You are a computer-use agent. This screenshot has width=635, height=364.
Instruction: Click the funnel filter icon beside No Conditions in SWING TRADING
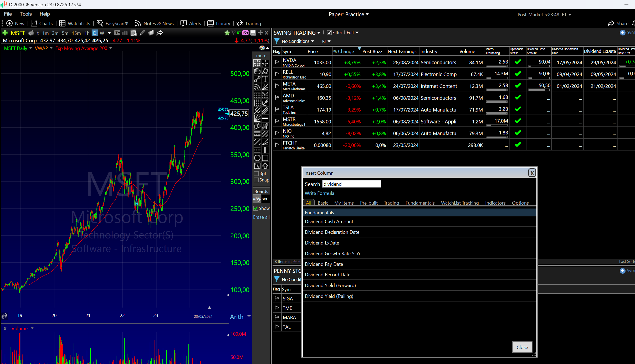[277, 41]
